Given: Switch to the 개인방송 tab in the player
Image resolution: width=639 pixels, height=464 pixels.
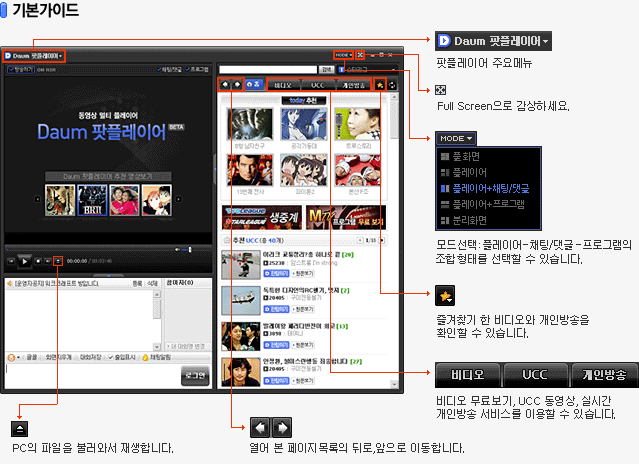Looking at the screenshot, I should 353,85.
